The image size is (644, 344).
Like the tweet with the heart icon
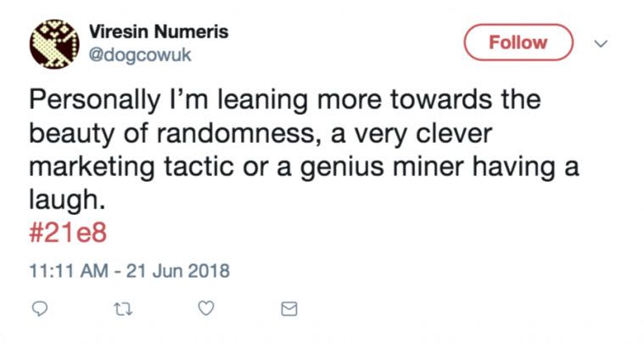pyautogui.click(x=204, y=309)
